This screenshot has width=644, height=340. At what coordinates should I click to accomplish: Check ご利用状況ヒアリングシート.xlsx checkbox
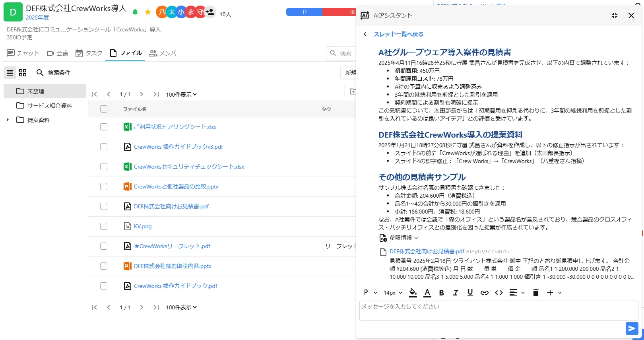point(104,127)
